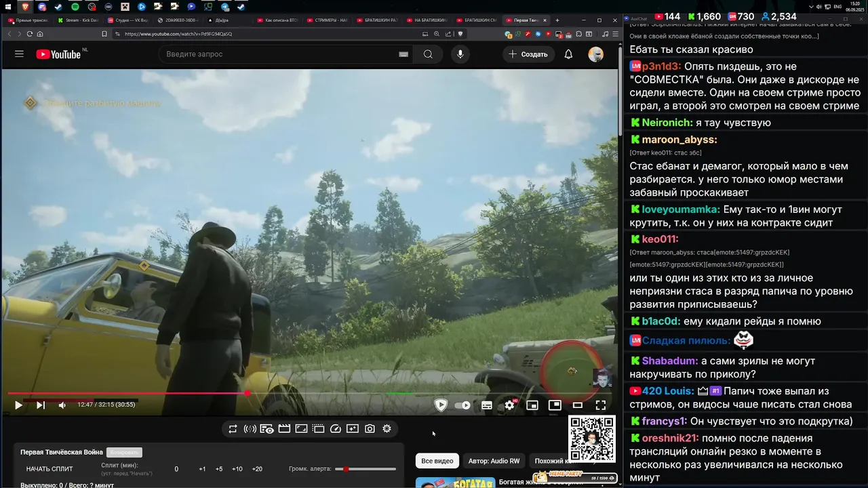The height and width of the screenshot is (488, 868).
Task: Select the 'Все видео' chip
Action: click(x=437, y=461)
